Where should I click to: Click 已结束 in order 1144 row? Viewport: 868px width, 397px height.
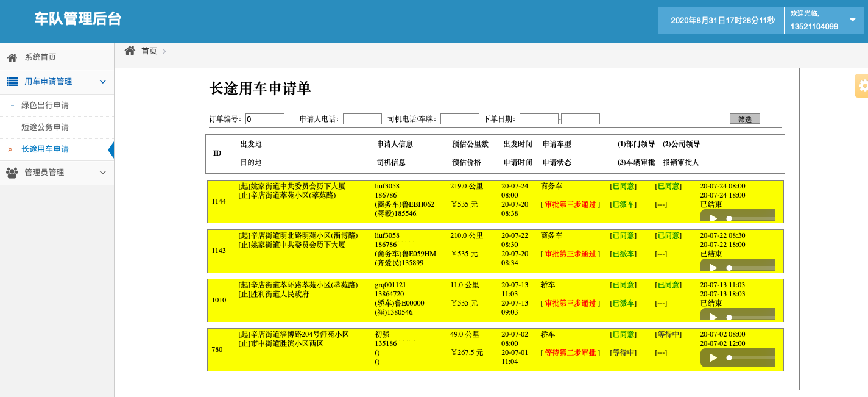(711, 204)
